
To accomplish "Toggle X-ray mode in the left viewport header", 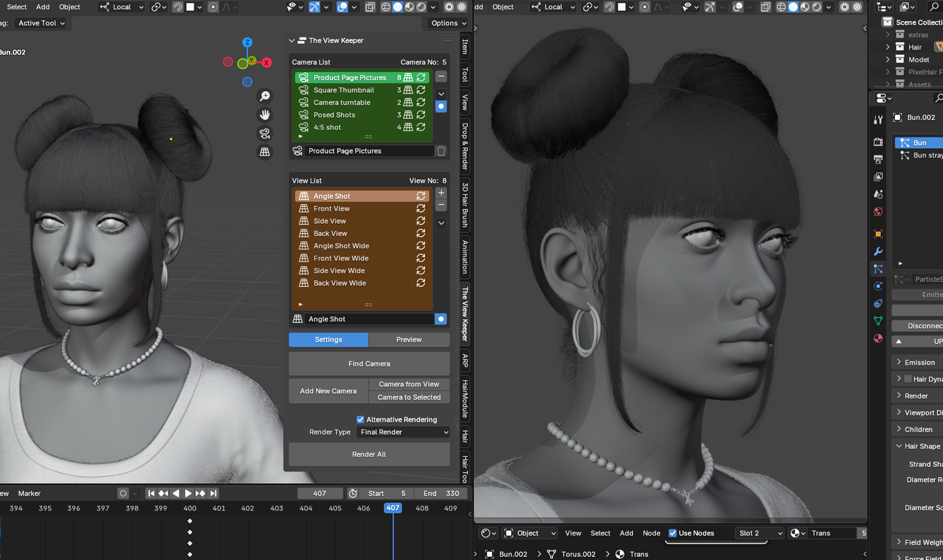I will tap(370, 7).
